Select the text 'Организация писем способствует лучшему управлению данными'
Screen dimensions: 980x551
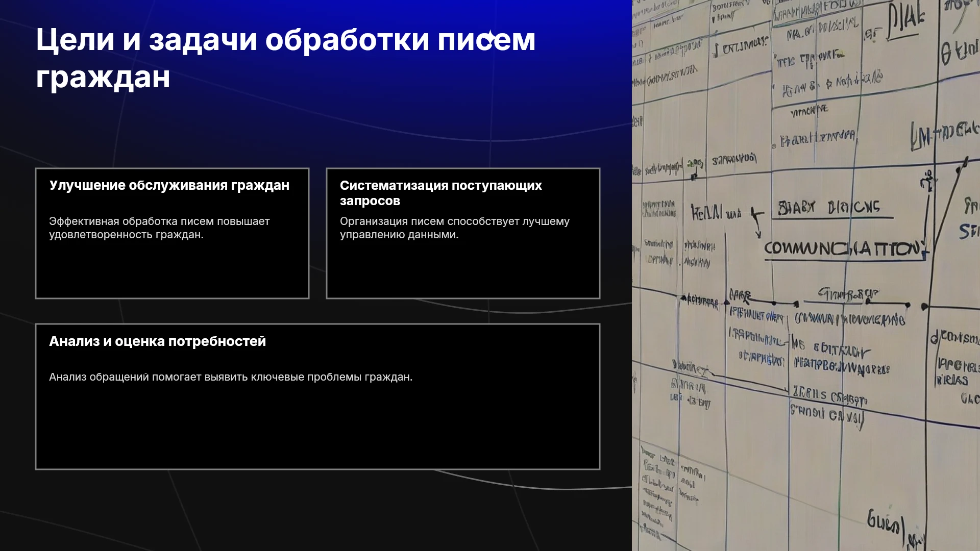coord(455,228)
